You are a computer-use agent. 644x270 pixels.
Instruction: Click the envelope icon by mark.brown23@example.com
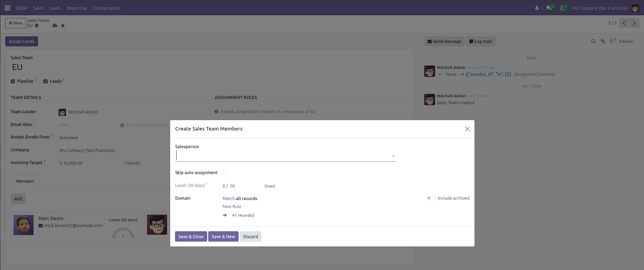point(40,226)
